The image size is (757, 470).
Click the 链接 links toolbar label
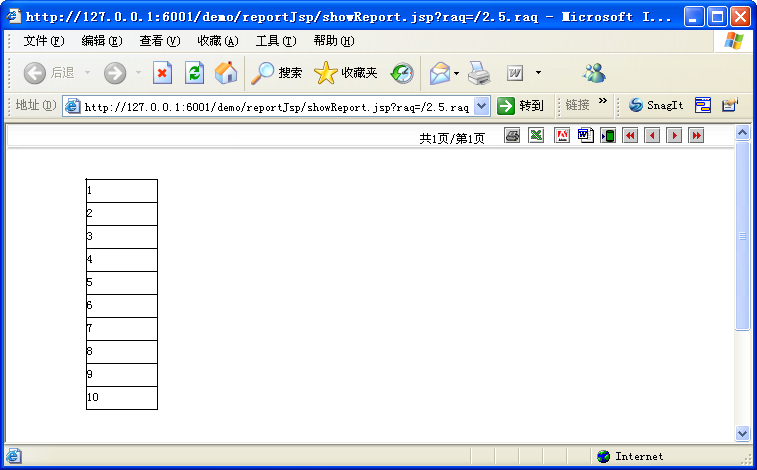[x=577, y=105]
